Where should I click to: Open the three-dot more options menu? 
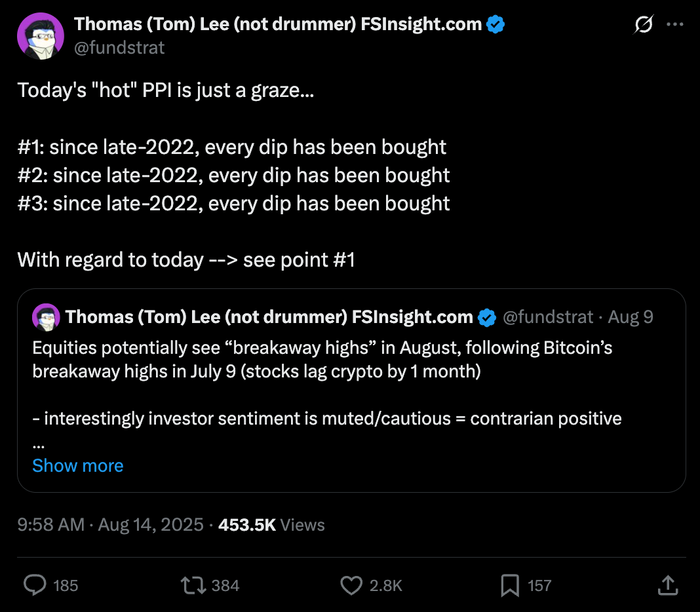point(674,25)
